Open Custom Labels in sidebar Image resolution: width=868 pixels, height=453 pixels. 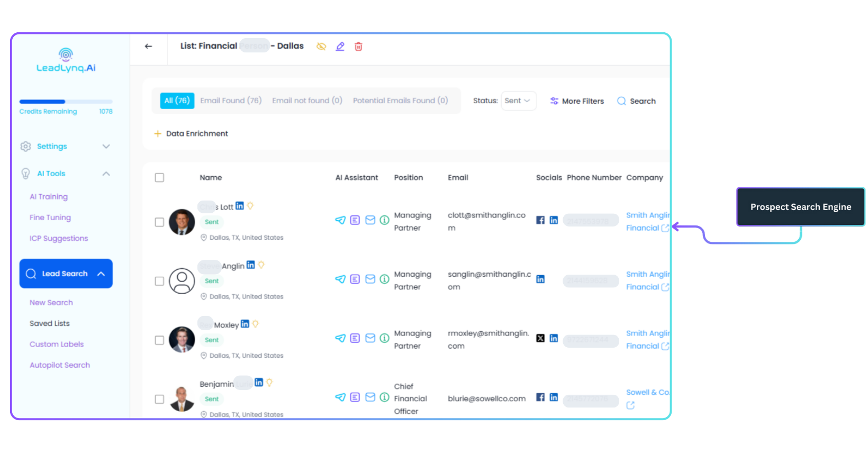[57, 345]
